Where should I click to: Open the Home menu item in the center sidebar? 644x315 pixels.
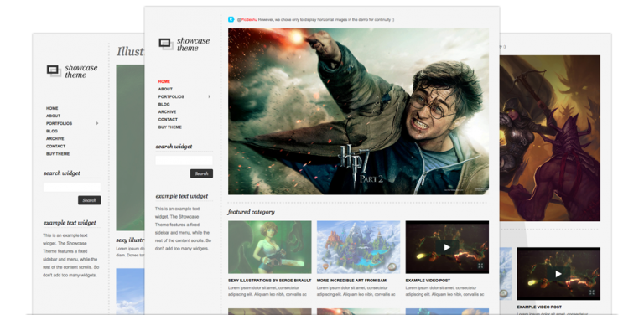[x=164, y=81]
